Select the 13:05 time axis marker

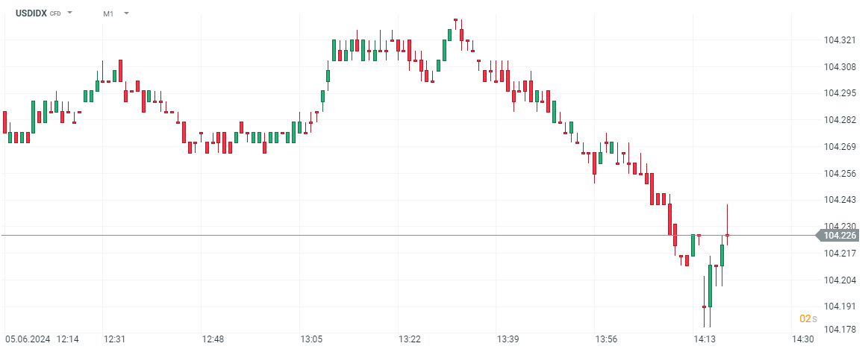[x=311, y=339]
